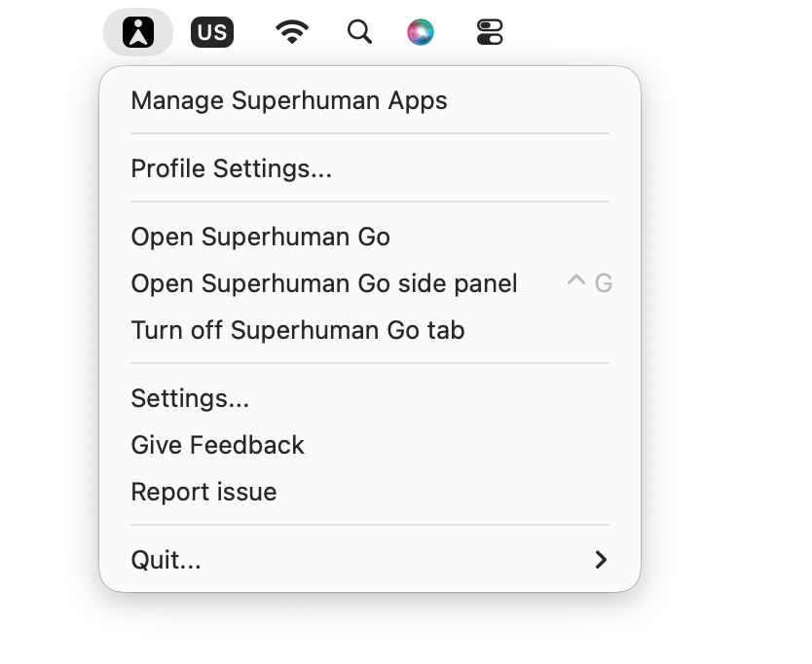The image size is (812, 664).
Task: Click the caret symbol before the G shortcut
Action: tap(575, 280)
